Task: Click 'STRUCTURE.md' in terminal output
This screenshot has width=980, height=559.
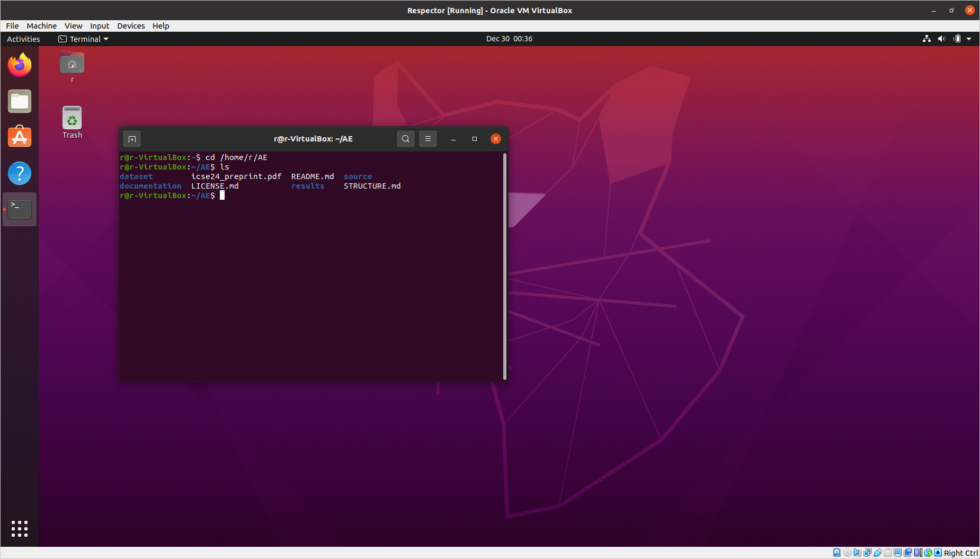Action: click(372, 186)
